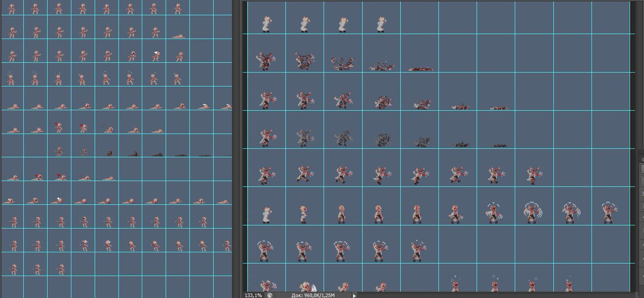This screenshot has height=298, width=644.
Task: Open the status bar options arrow menu
Action: click(354, 295)
